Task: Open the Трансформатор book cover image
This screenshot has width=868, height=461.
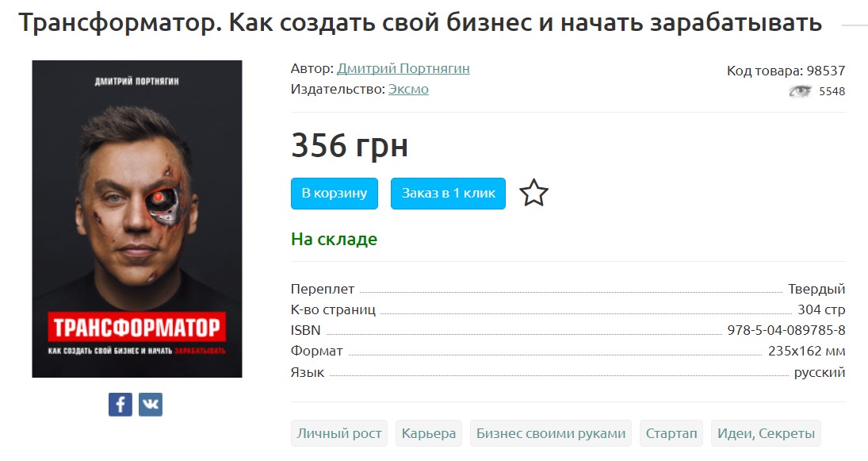Action: tap(137, 219)
